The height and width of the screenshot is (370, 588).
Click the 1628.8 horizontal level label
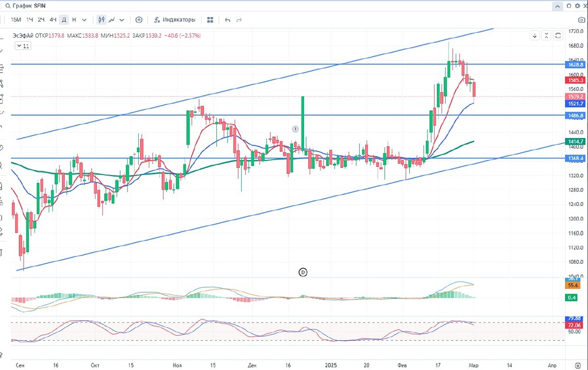pyautogui.click(x=576, y=65)
